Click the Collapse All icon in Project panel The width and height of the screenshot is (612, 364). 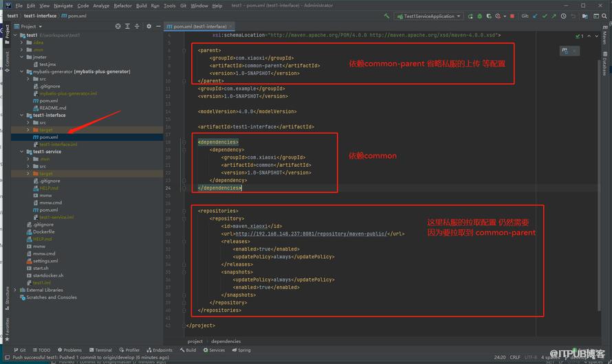click(x=137, y=26)
